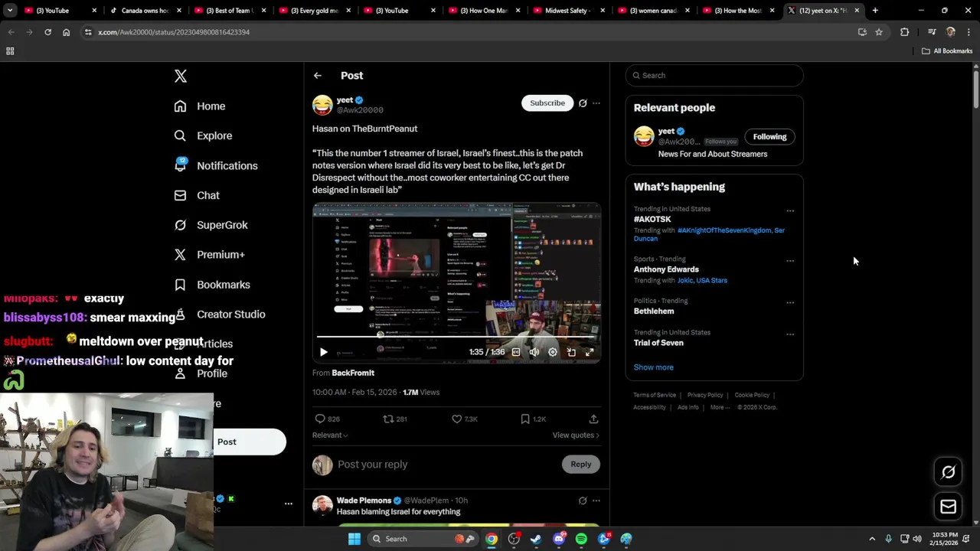Click the Chrome home button

tap(66, 32)
